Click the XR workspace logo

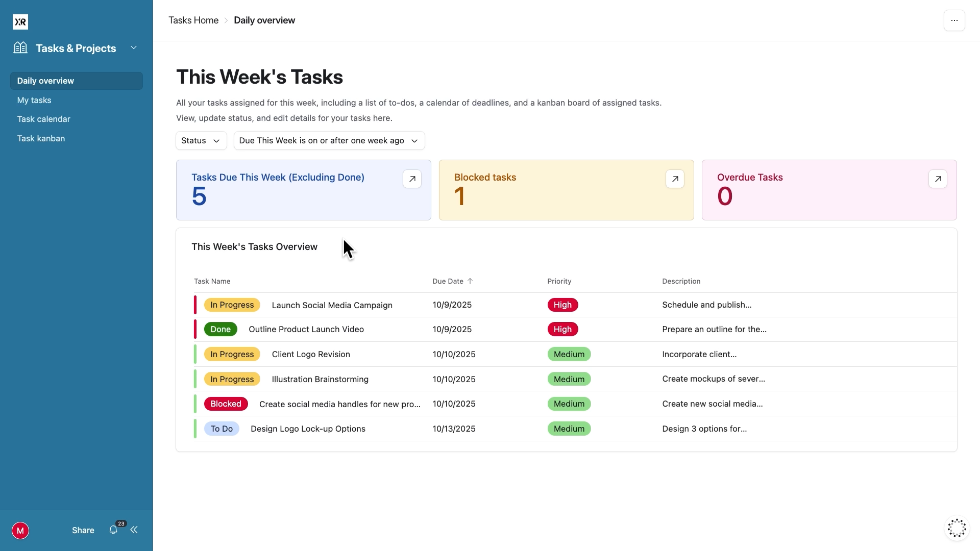pyautogui.click(x=20, y=21)
